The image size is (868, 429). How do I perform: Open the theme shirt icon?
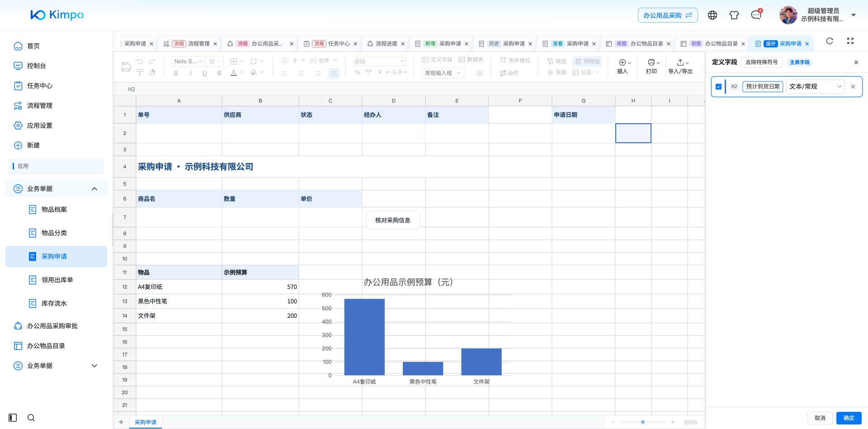734,15
